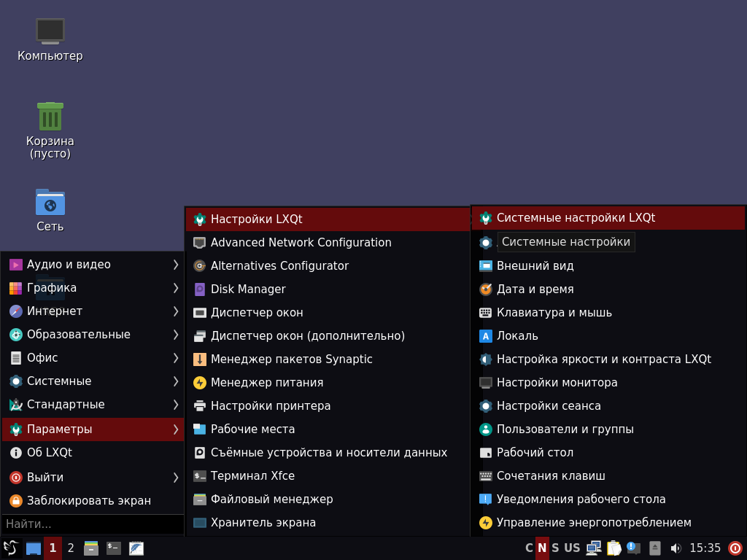Open Настройки принтера

pyautogui.click(x=328, y=405)
